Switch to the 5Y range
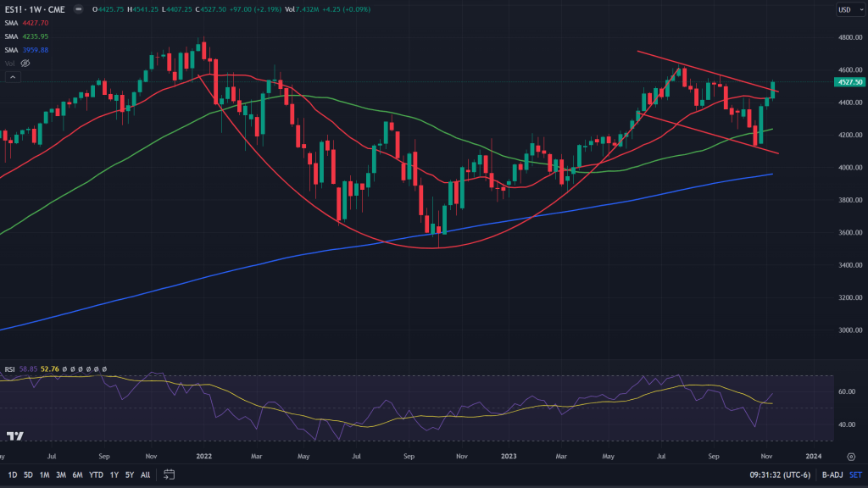The image size is (868, 488). pyautogui.click(x=130, y=474)
